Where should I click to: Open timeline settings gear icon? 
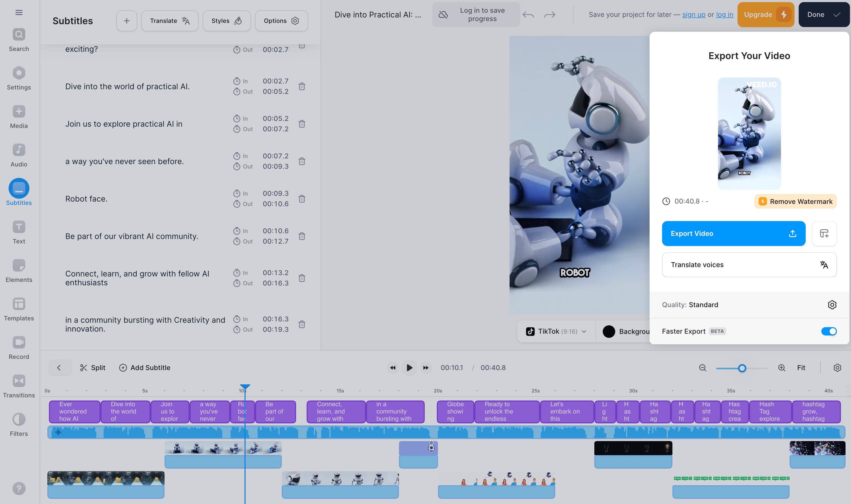[x=837, y=367]
